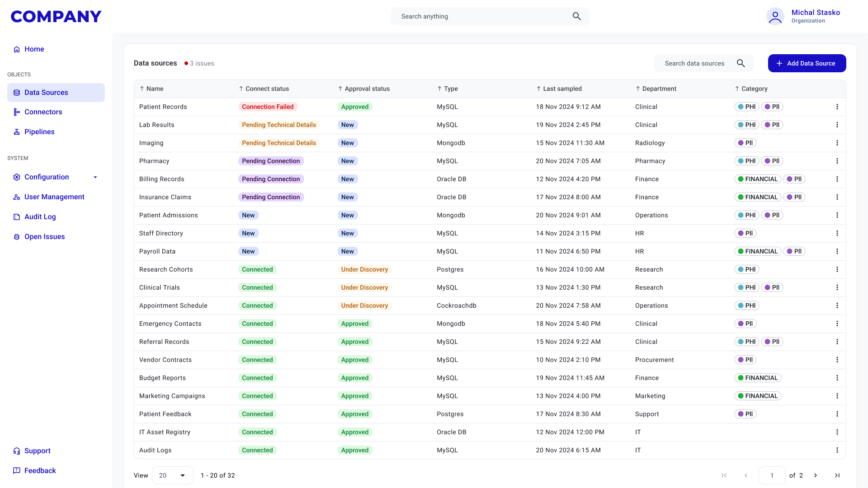Click the FINANCIAL tag in Budget Reports row
This screenshot has width=868, height=488.
point(758,378)
